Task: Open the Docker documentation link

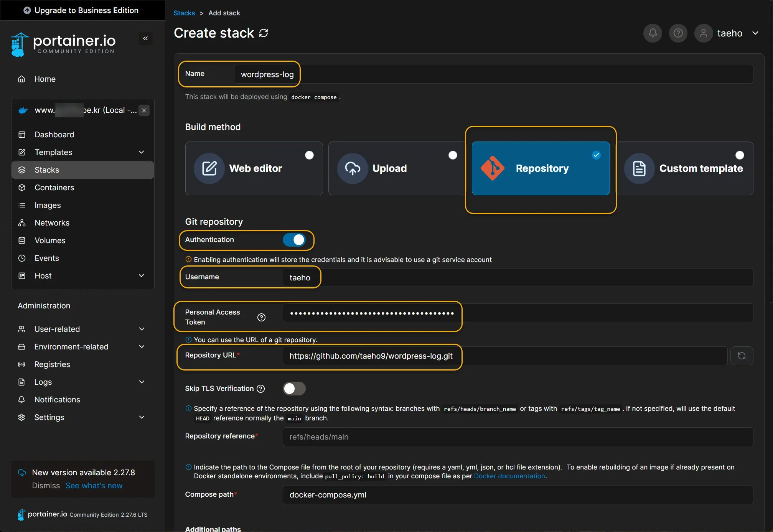Action: tap(509, 476)
